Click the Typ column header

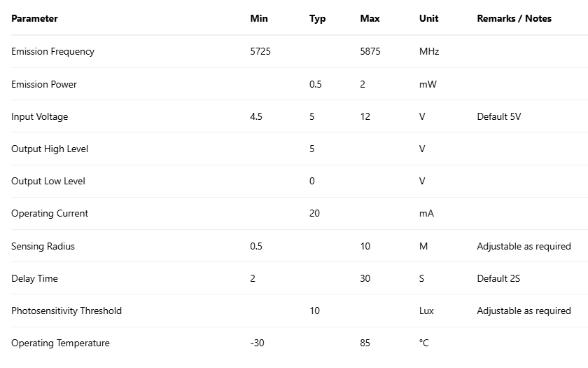(x=317, y=18)
